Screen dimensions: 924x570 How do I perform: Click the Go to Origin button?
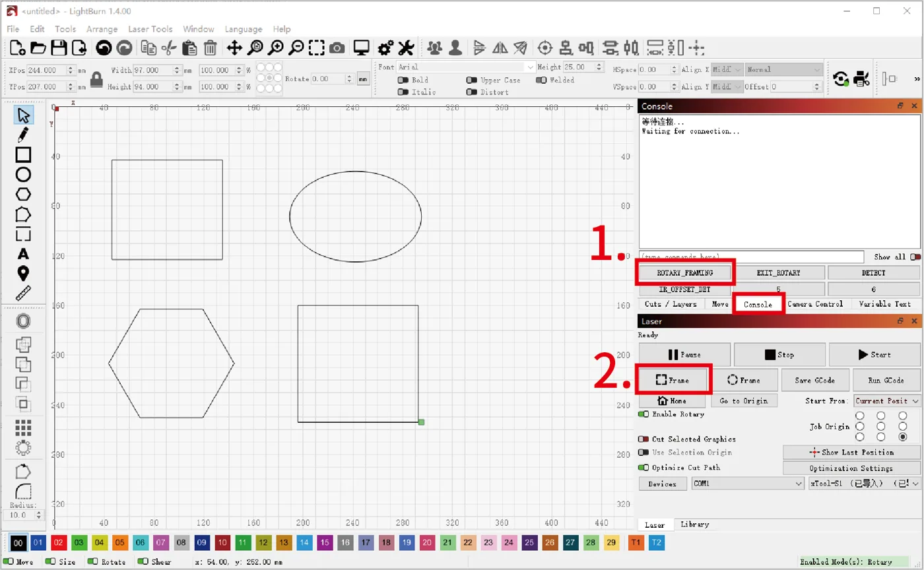744,401
